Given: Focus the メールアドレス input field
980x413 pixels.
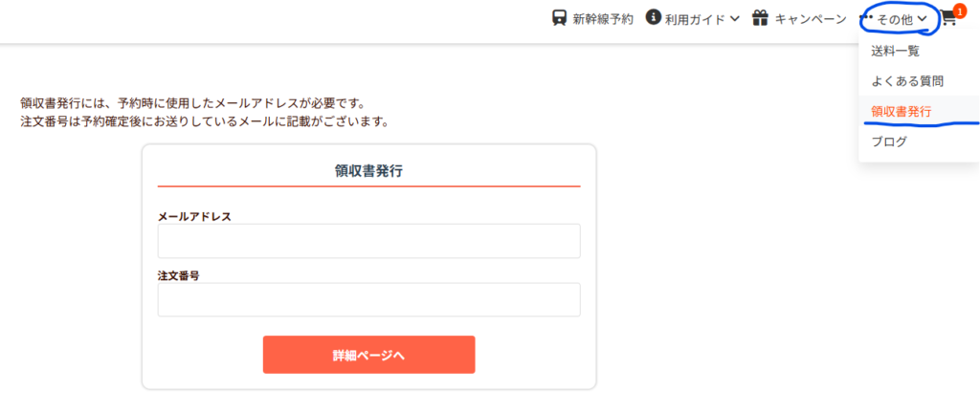Looking at the screenshot, I should click(x=368, y=241).
